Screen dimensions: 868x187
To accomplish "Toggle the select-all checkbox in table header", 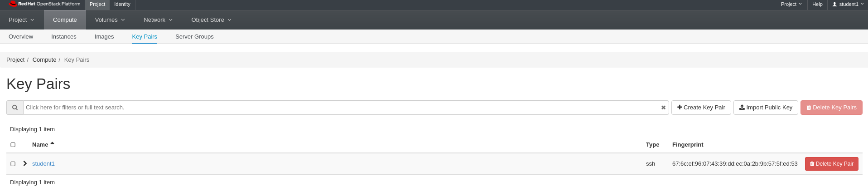I will [x=13, y=145].
